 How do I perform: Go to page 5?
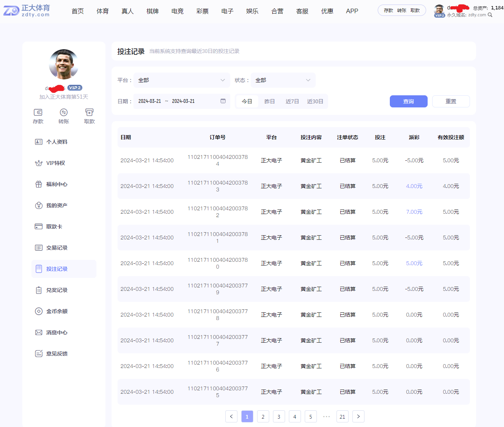(x=311, y=416)
